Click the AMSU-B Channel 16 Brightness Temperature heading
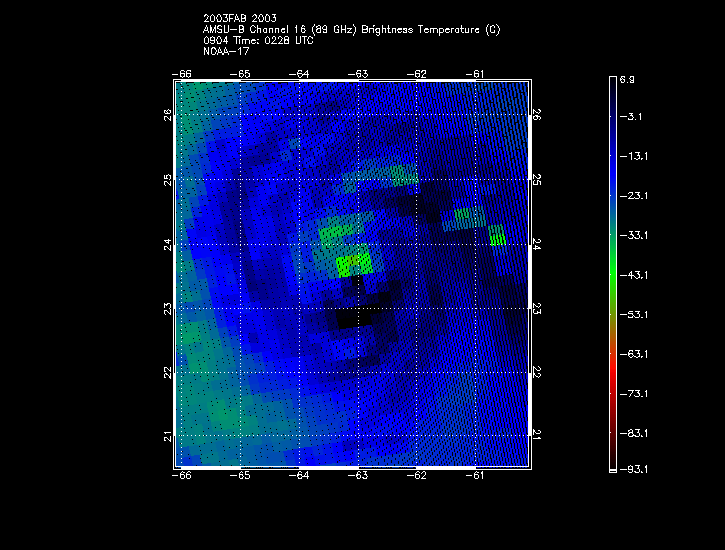 click(351, 30)
